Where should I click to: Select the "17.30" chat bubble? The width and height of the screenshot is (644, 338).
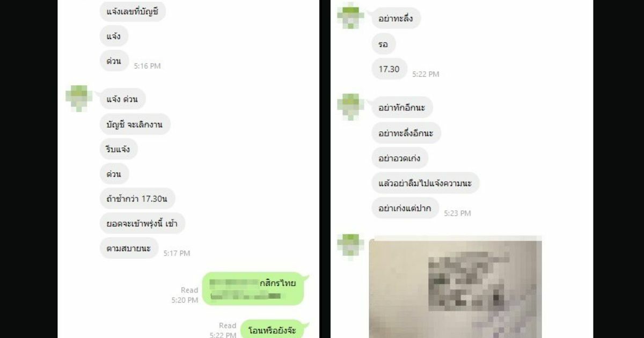(389, 69)
